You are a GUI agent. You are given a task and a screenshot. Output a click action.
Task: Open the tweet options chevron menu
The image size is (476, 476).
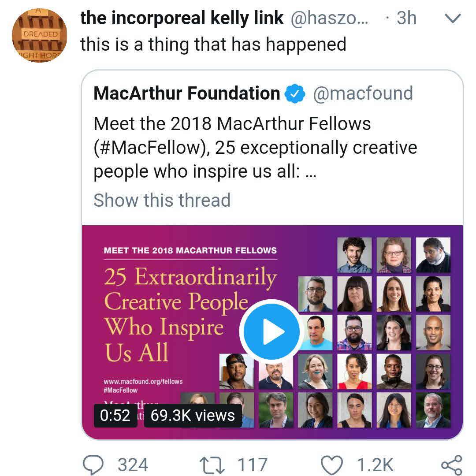453,19
